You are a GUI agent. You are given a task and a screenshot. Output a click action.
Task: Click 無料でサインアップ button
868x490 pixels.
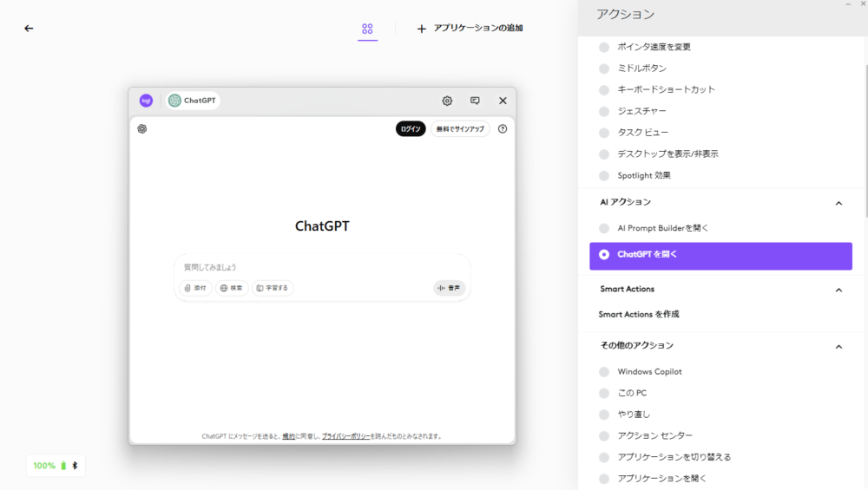[460, 129]
